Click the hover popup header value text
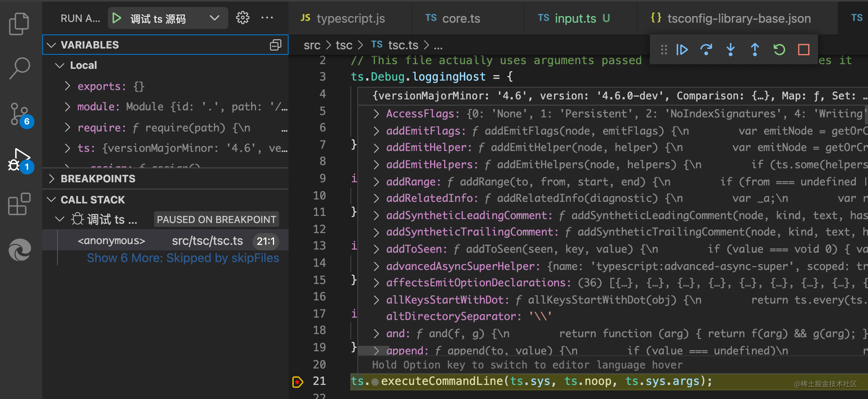Viewport: 868px width, 399px height. [619, 96]
